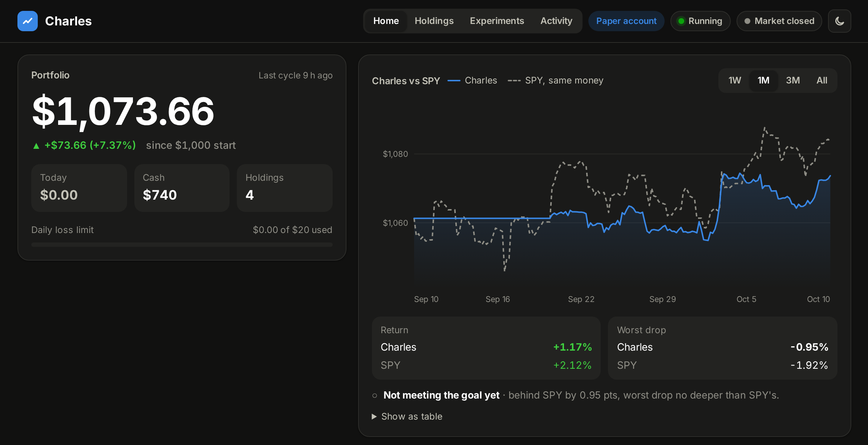This screenshot has width=868, height=445.
Task: Select the 1M chart range
Action: click(763, 80)
